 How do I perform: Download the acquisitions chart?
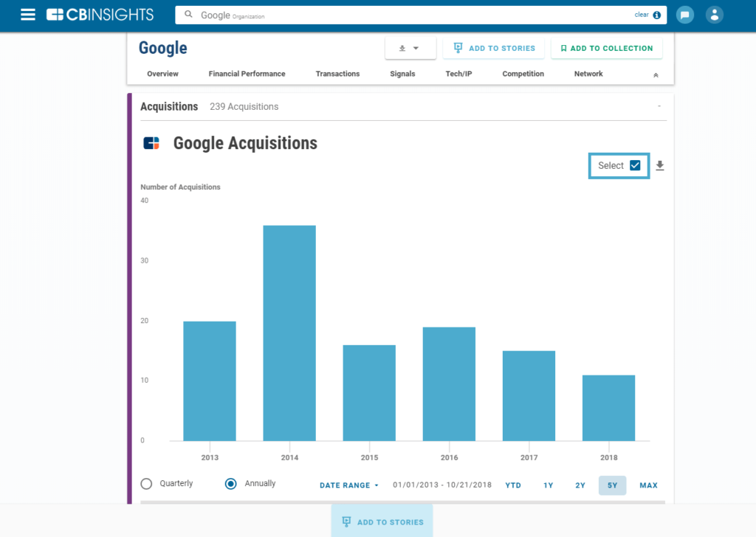click(660, 166)
